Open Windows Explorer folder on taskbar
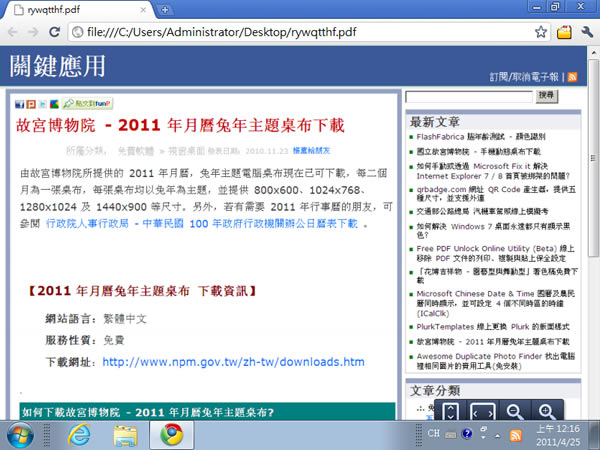 pos(125,435)
